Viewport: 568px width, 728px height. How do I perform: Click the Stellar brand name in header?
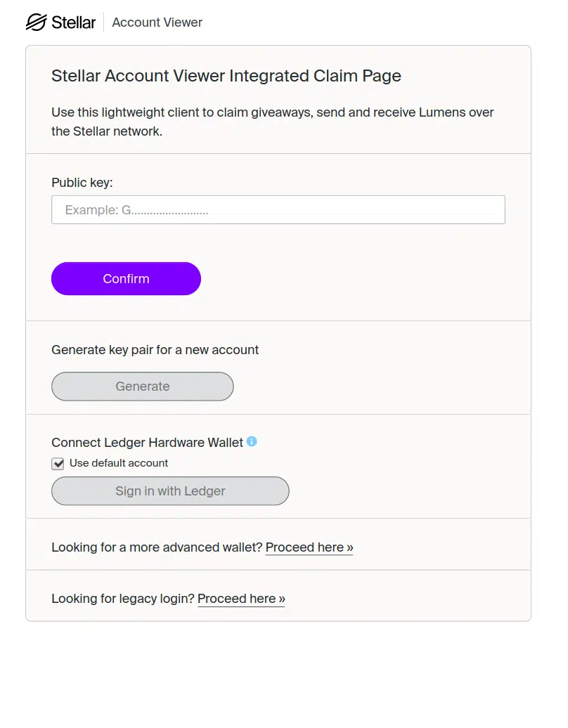pos(73,22)
